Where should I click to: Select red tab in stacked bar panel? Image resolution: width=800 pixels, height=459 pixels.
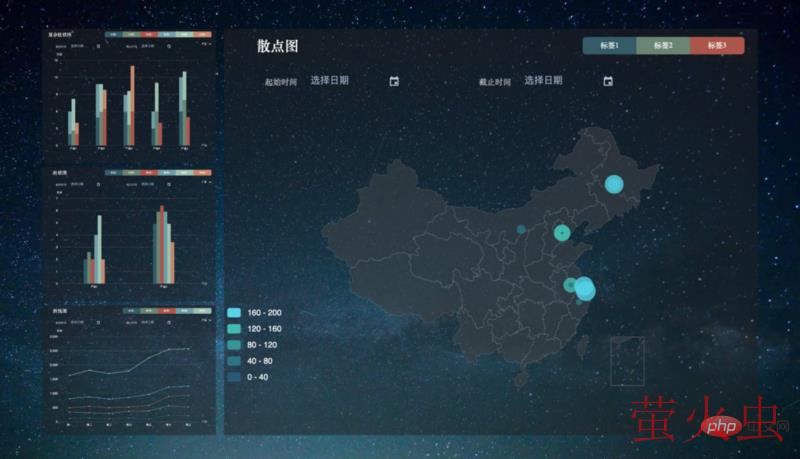click(x=149, y=35)
